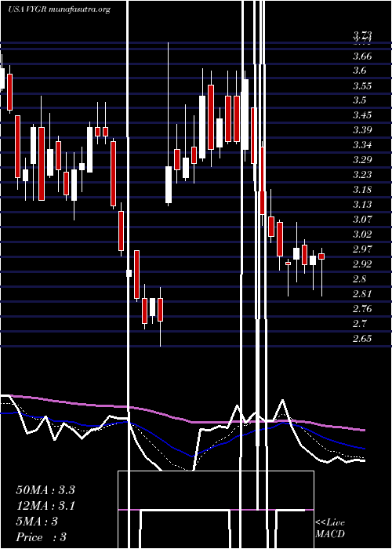Click the 3.45 price axis label
392x549 pixels.
(x=362, y=115)
